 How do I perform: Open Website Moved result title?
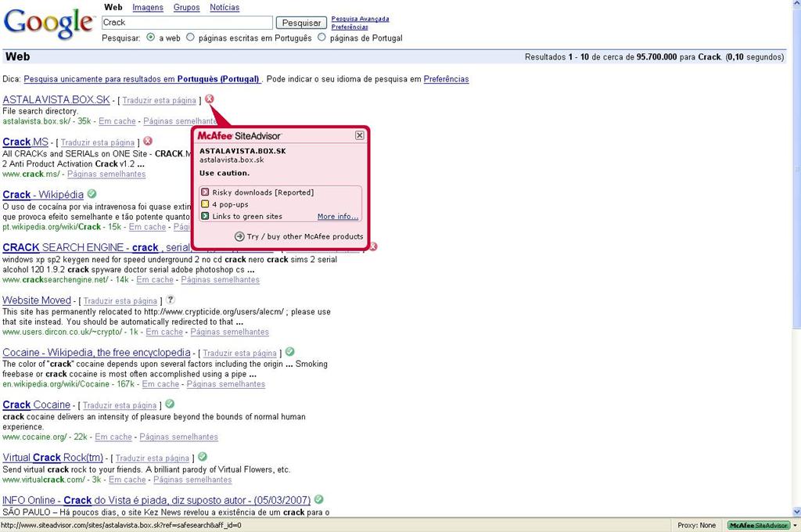tap(37, 300)
